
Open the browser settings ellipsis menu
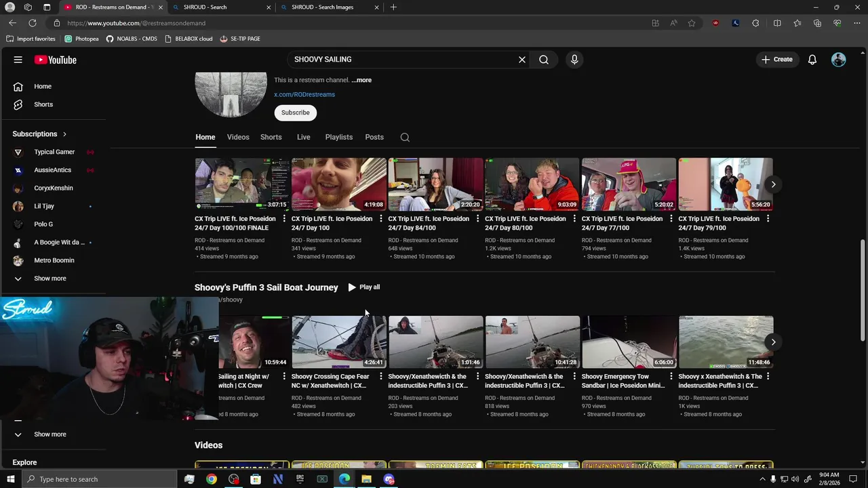[x=856, y=23]
